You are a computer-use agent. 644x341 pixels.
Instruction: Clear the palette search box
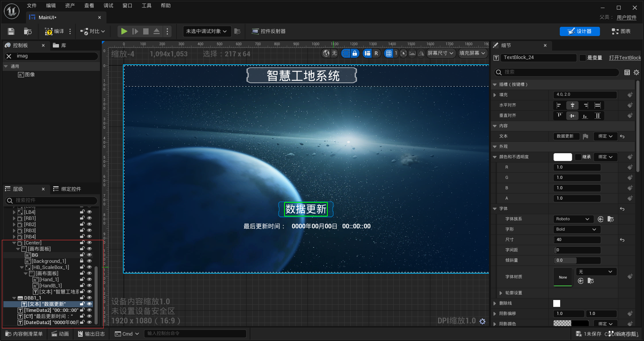click(x=9, y=56)
